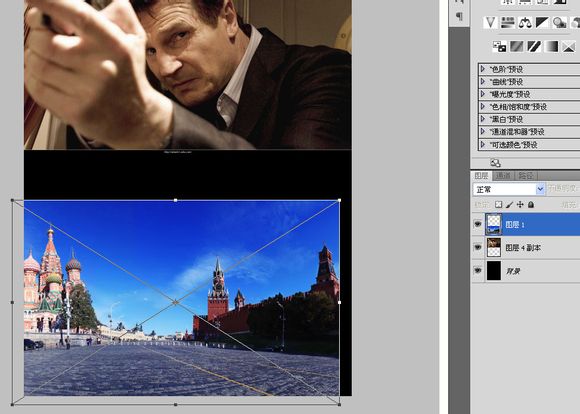This screenshot has height=414, width=580.
Task: Switch to the 通道 tab
Action: coord(503,176)
